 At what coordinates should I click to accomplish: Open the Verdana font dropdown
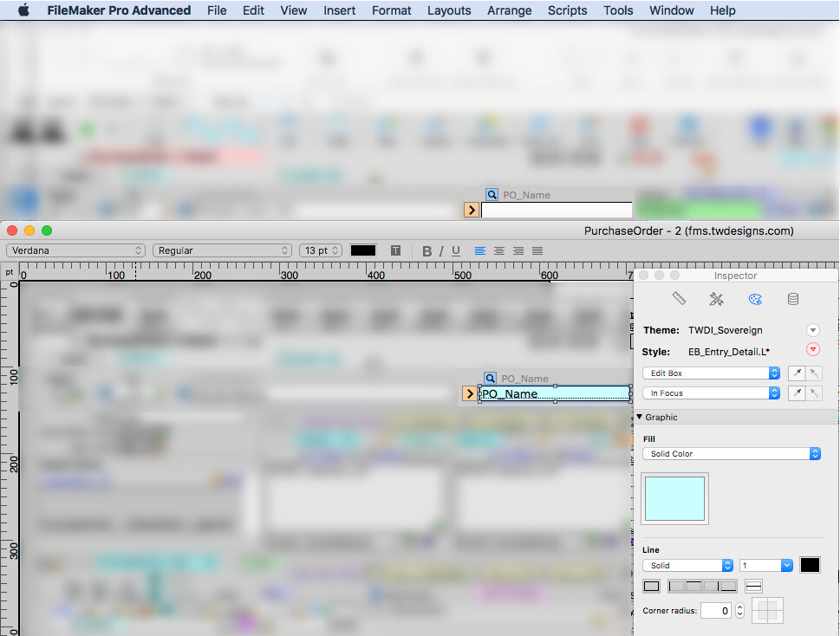[75, 250]
